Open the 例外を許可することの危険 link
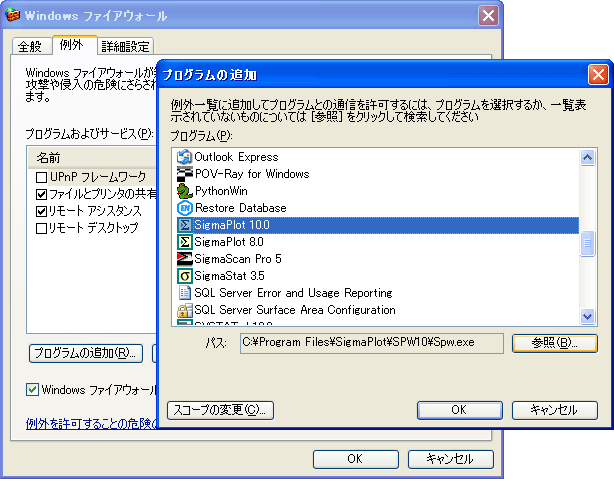 point(91,423)
